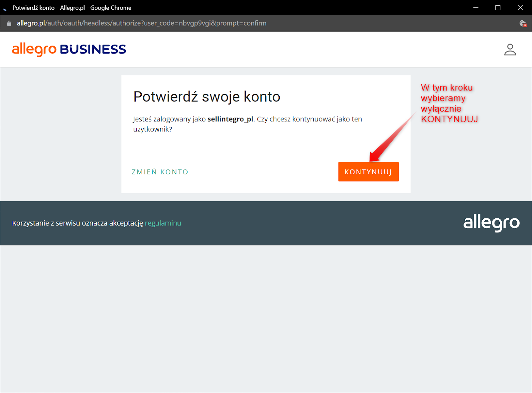Close the Potwierdź konto Chrome window
Viewport: 532px width, 393px height.
520,8
